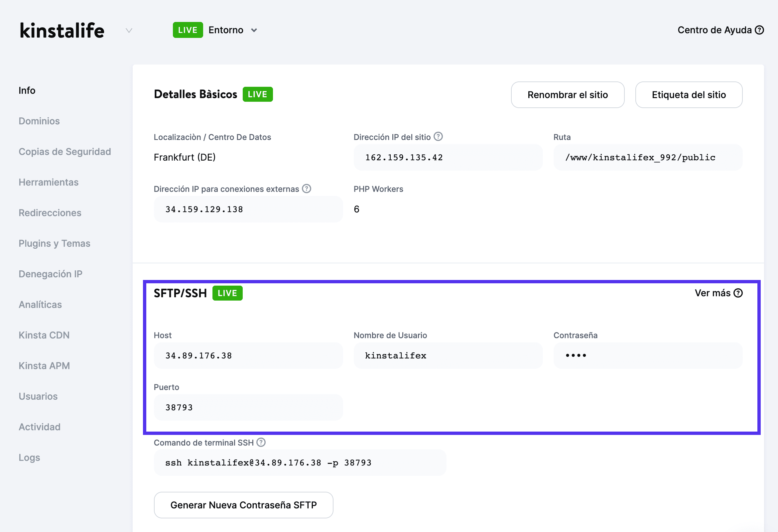778x532 pixels.
Task: Select the Plugins y Temas sidebar entry
Action: (x=55, y=243)
